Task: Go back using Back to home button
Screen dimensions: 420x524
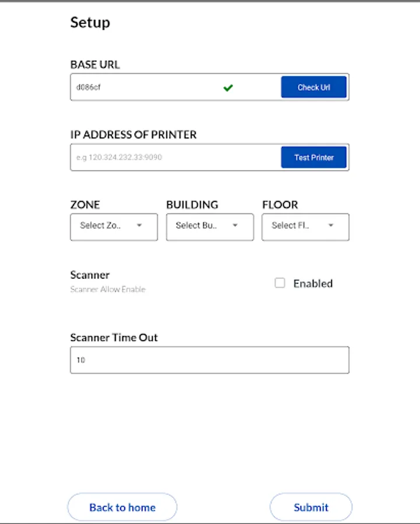Action: [x=122, y=507]
